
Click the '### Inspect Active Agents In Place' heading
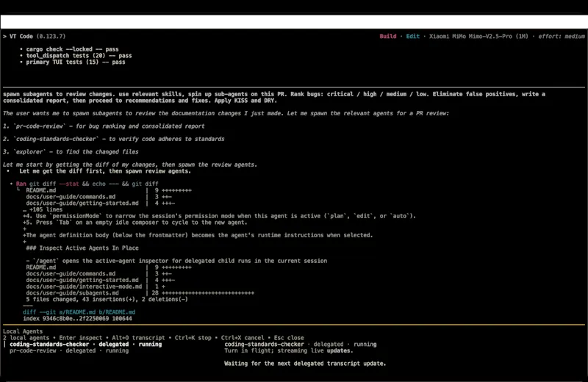(82, 248)
